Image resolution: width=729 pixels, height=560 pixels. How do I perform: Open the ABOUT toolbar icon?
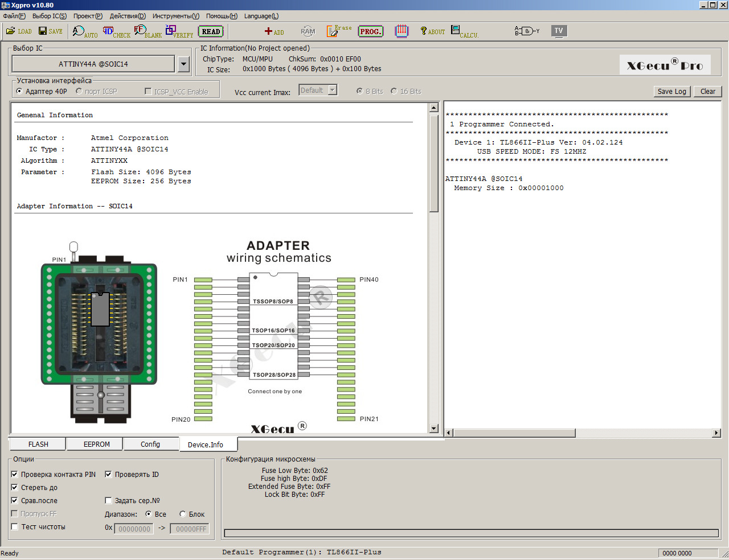[x=433, y=31]
